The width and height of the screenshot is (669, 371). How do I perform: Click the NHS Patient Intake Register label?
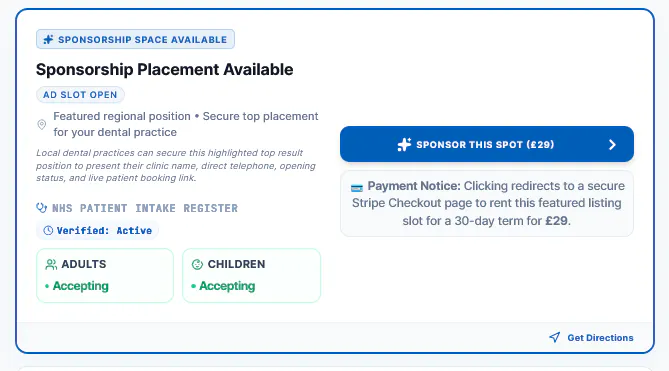(x=145, y=208)
